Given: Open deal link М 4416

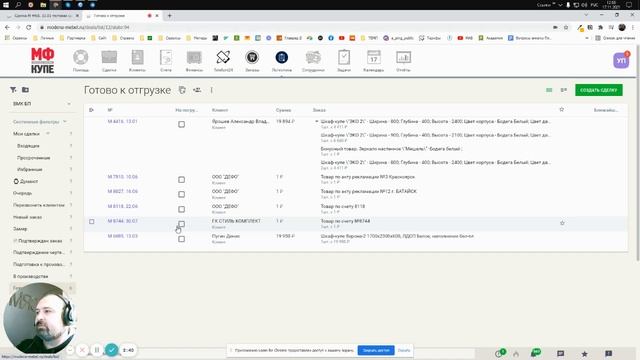Looking at the screenshot, I should point(122,121).
